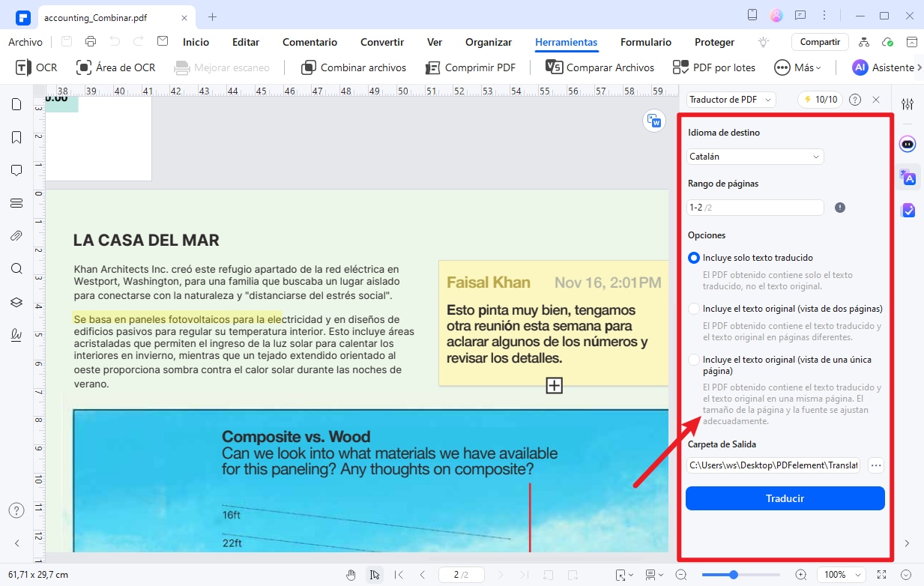Save the document with the disk icon
Viewport: 924px width, 586px height.
coord(67,42)
